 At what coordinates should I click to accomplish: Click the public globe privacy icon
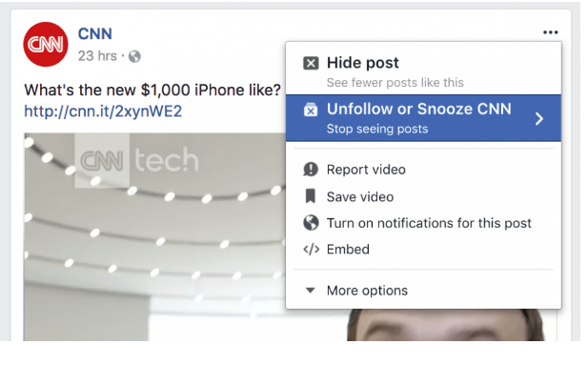coord(134,56)
